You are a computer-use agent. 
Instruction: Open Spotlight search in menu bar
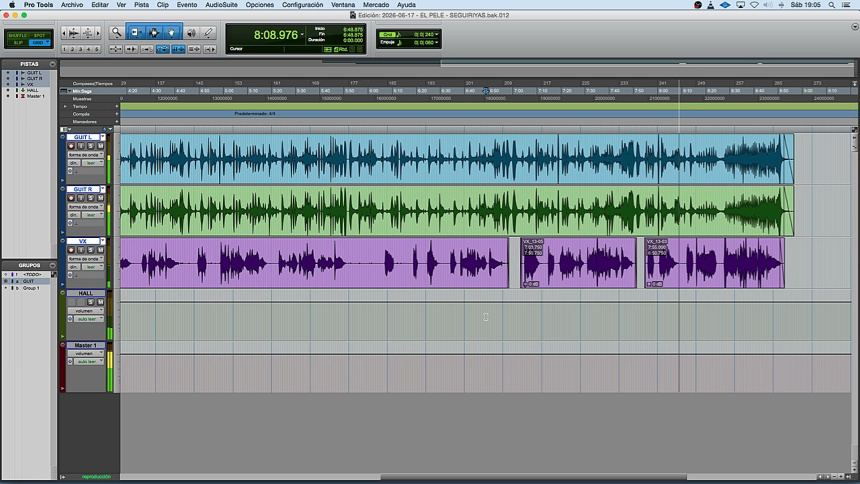pos(831,5)
